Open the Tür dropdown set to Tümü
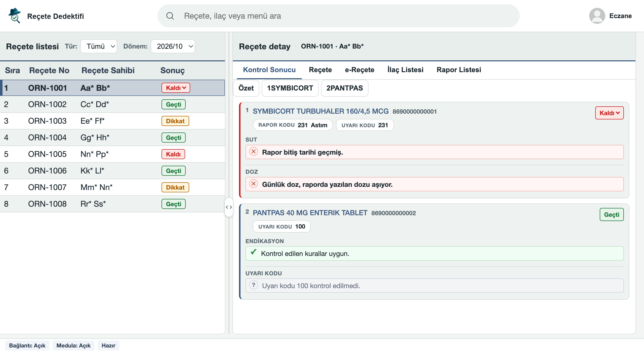 pyautogui.click(x=99, y=46)
